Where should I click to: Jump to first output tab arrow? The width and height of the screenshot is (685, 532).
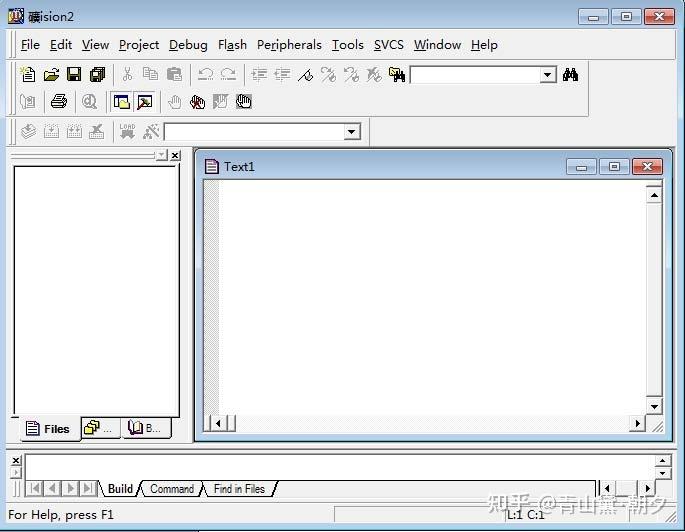pyautogui.click(x=35, y=488)
